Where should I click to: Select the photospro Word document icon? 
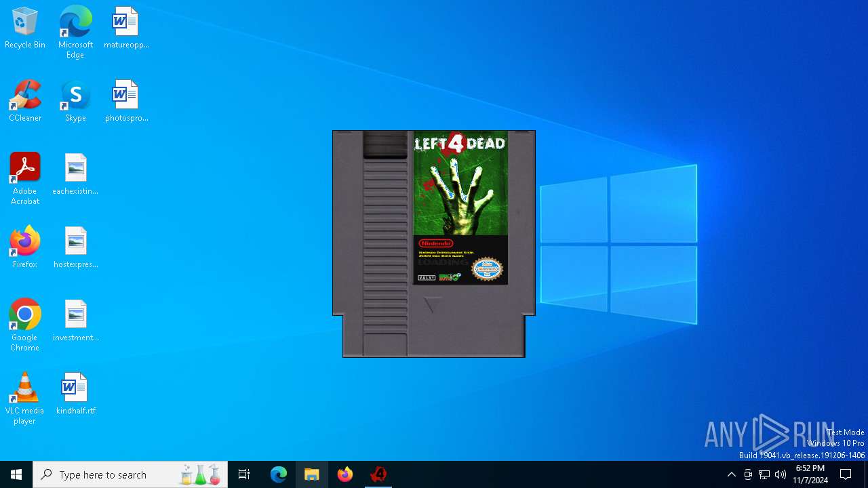point(126,102)
